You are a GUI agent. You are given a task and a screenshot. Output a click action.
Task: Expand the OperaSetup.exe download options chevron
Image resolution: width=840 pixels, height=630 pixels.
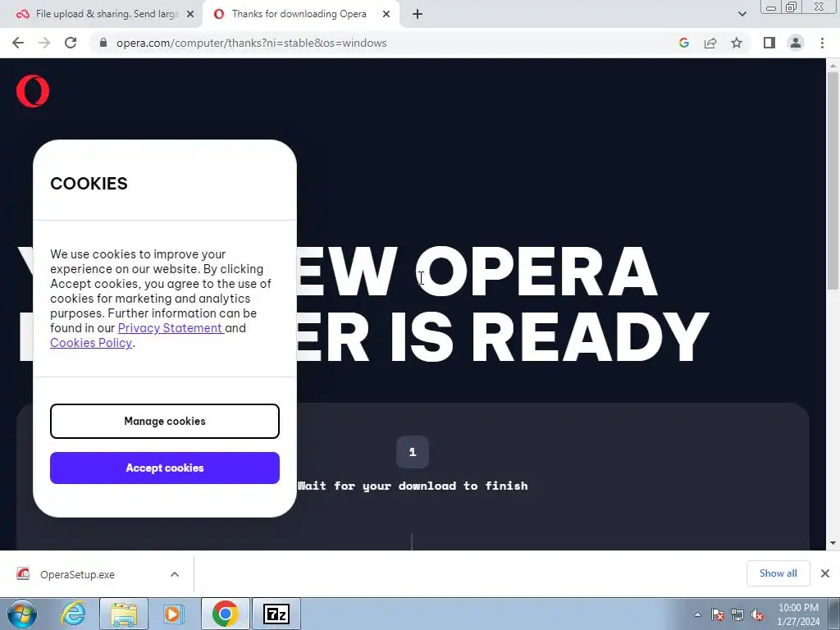pyautogui.click(x=175, y=574)
